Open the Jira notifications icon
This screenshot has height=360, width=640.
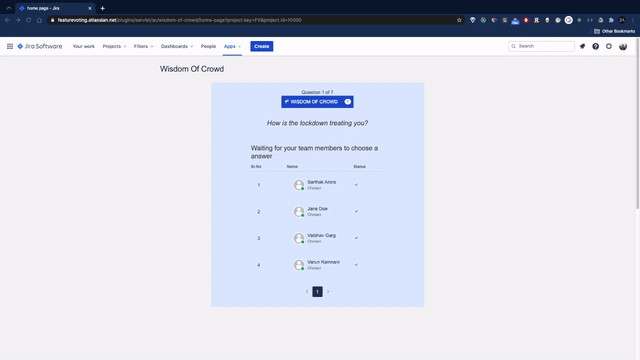pyautogui.click(x=582, y=47)
